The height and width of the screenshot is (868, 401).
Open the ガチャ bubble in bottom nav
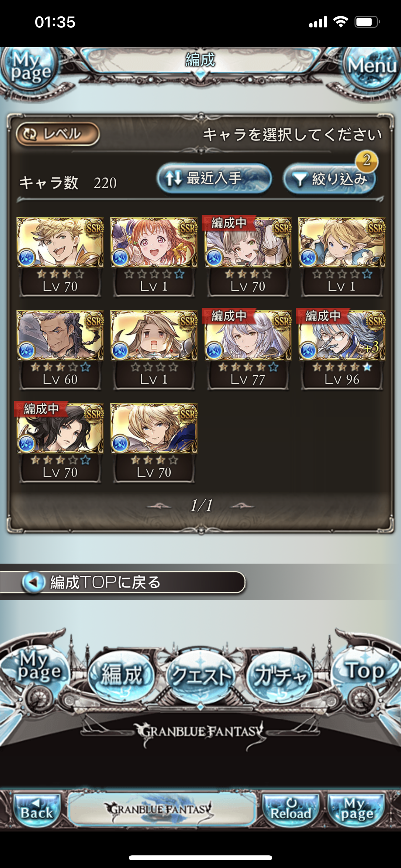(x=280, y=675)
